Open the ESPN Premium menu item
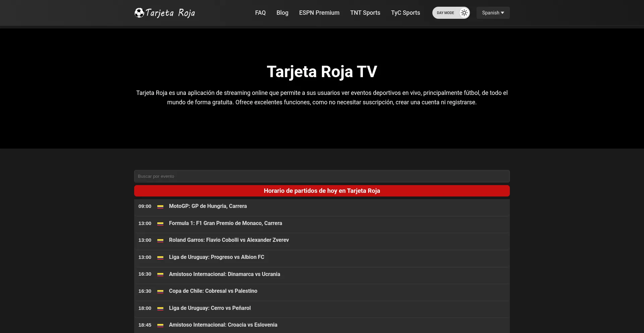 319,13
